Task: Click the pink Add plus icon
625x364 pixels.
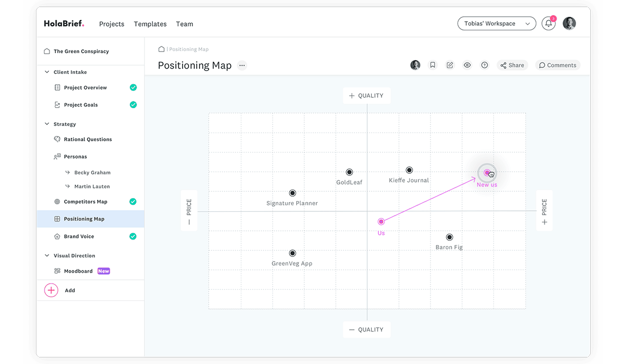Action: click(51, 290)
